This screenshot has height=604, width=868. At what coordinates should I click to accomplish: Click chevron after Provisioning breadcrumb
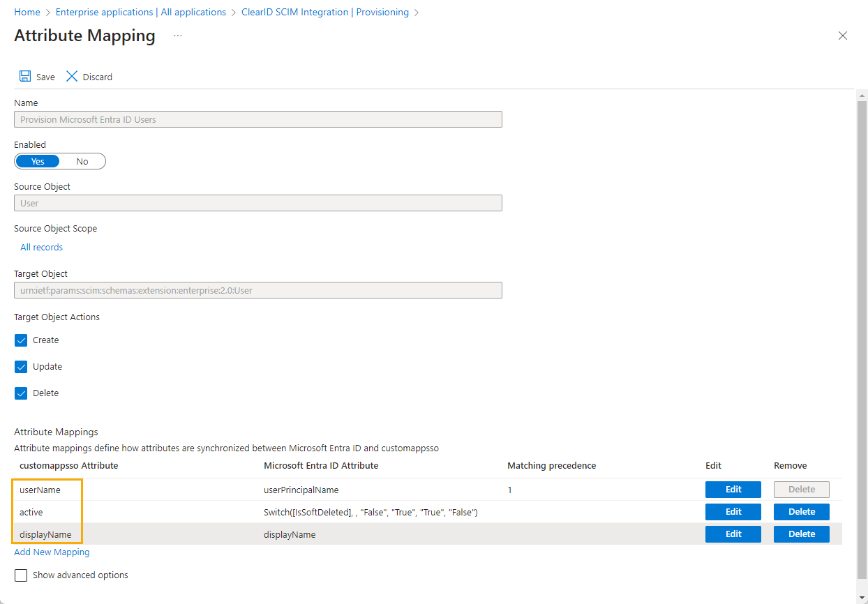[x=417, y=12]
